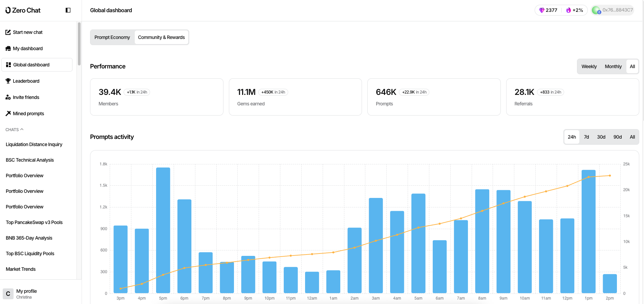The width and height of the screenshot is (644, 304).
Task: Click the Mined prompts pickaxe icon
Action: 8,114
